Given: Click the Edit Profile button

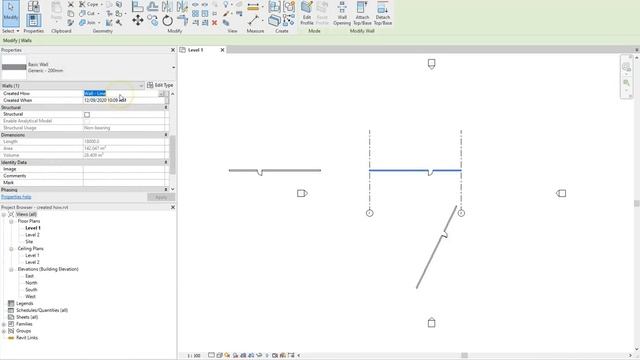Looking at the screenshot, I should click(307, 13).
